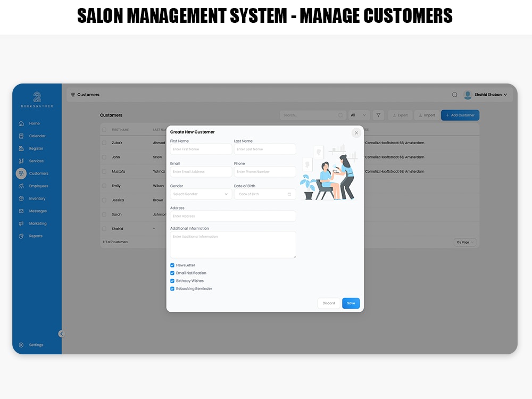Viewport: 532px width, 399px height.
Task: Click the funnel filter icon
Action: (x=378, y=115)
